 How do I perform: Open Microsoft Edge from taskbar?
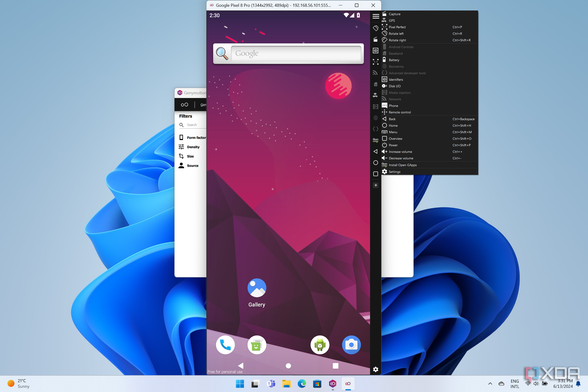click(302, 384)
